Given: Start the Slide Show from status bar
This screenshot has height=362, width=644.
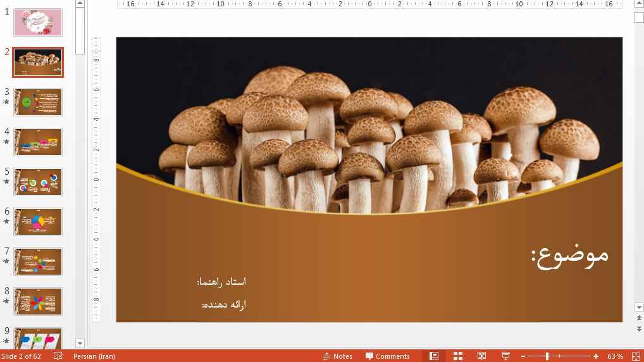Looking at the screenshot, I should tap(505, 356).
